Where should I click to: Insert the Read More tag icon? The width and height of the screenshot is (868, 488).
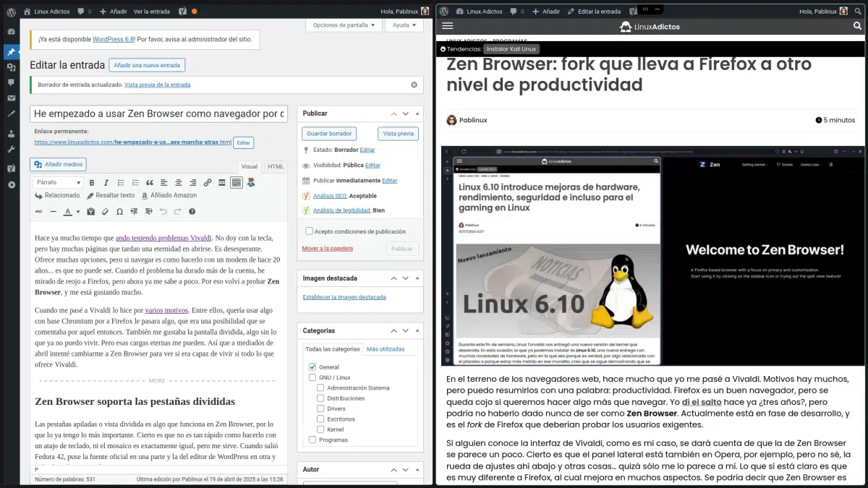pyautogui.click(x=222, y=183)
